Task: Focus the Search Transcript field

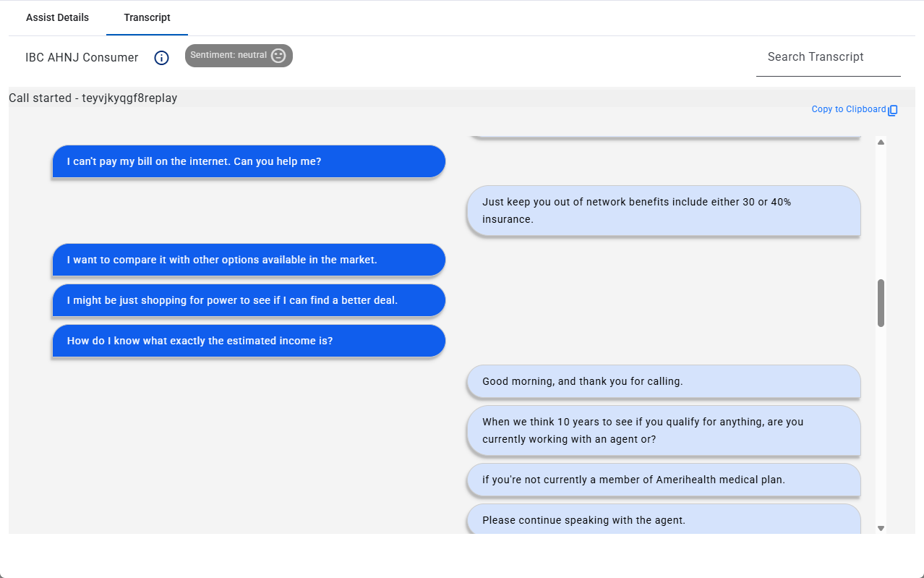Action: 829,57
